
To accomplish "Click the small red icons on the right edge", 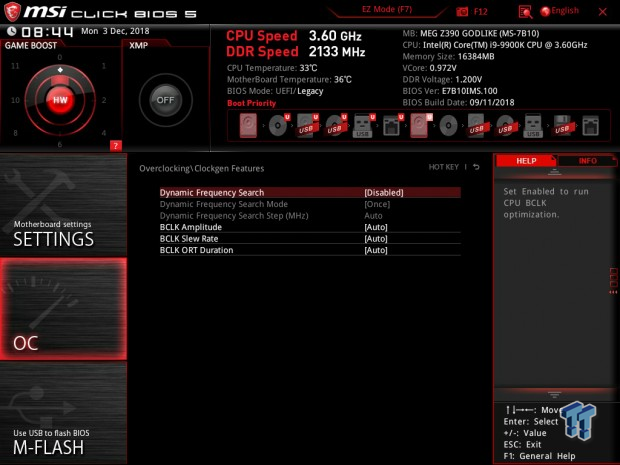I will tap(613, 281).
